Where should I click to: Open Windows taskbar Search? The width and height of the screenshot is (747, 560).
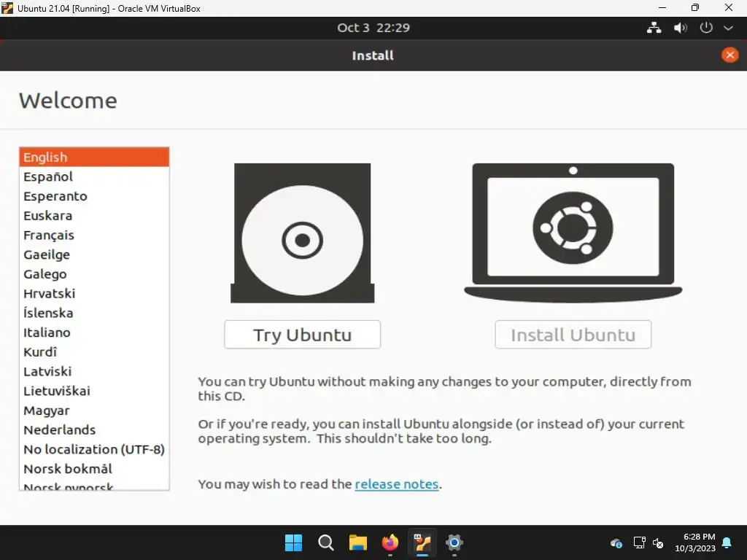(x=326, y=542)
